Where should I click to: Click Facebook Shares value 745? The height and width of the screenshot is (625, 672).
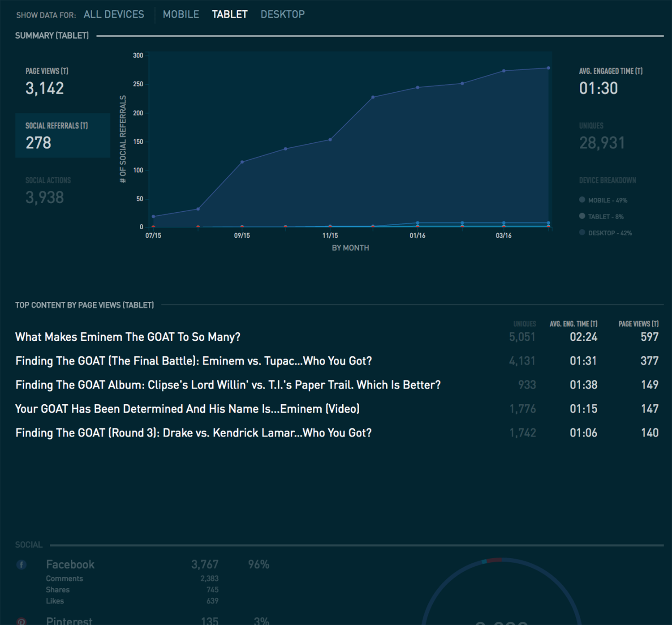point(212,590)
